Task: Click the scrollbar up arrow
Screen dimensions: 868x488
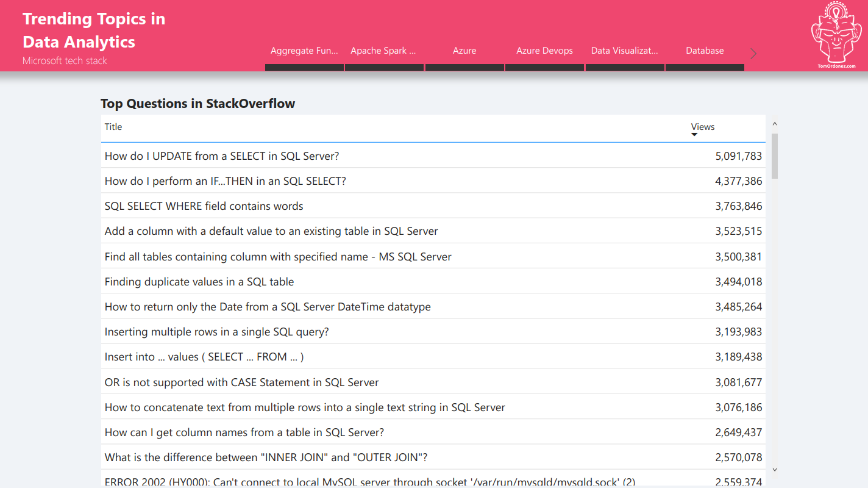Action: point(775,124)
